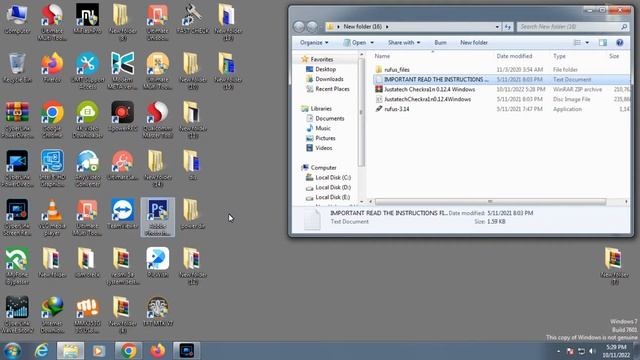Viewport: 640px width, 360px height.
Task: Open the Share with dropdown
Action: (x=404, y=42)
